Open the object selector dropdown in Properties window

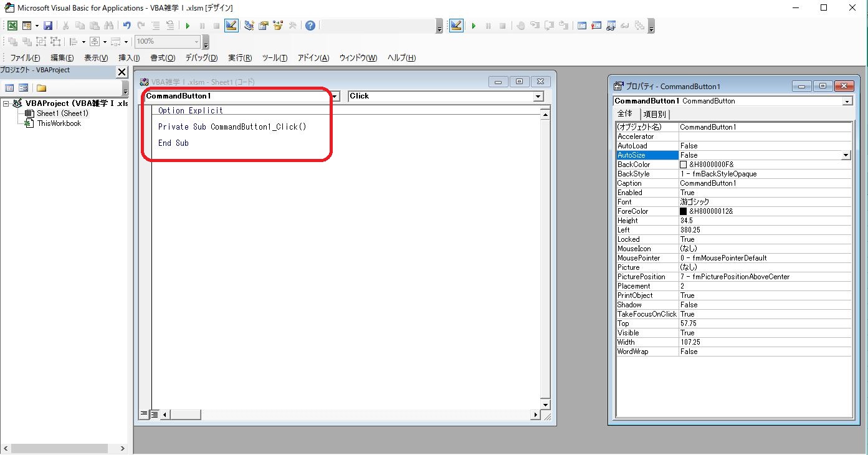[847, 101]
